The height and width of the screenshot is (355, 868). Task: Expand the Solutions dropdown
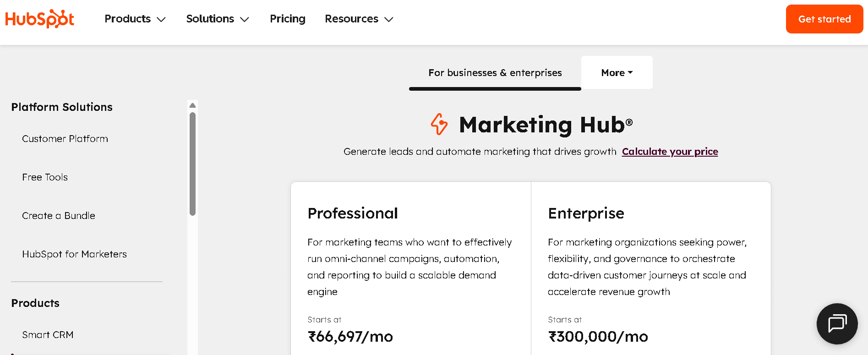(217, 19)
